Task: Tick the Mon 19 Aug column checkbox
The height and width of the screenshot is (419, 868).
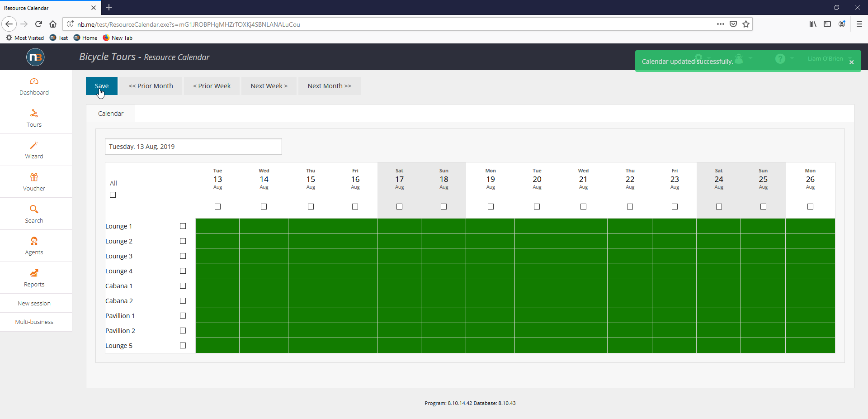Action: click(491, 207)
